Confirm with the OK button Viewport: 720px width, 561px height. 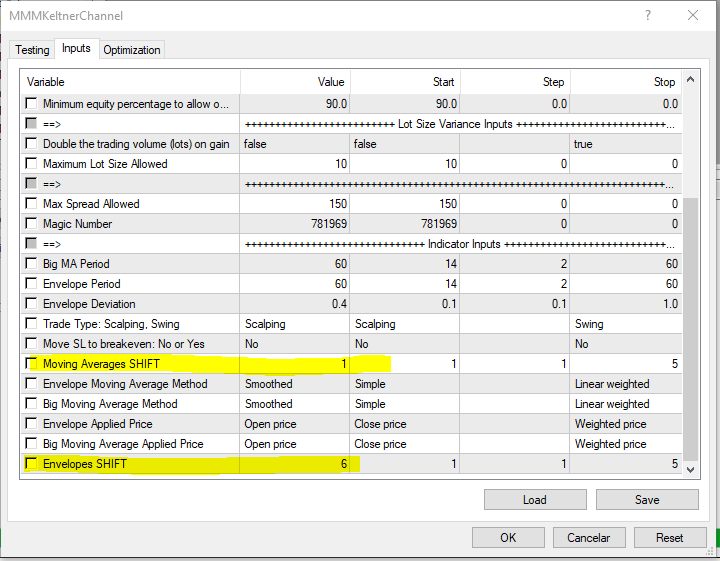(508, 538)
